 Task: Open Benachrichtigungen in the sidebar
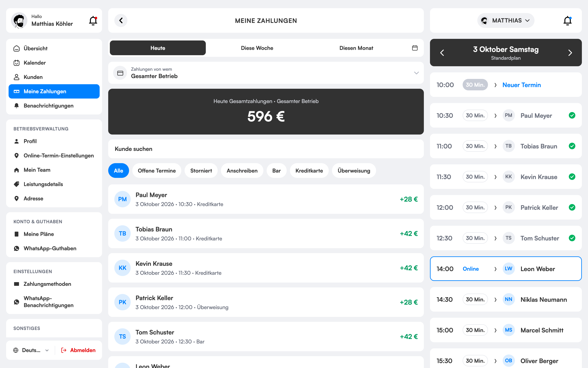tap(54, 106)
